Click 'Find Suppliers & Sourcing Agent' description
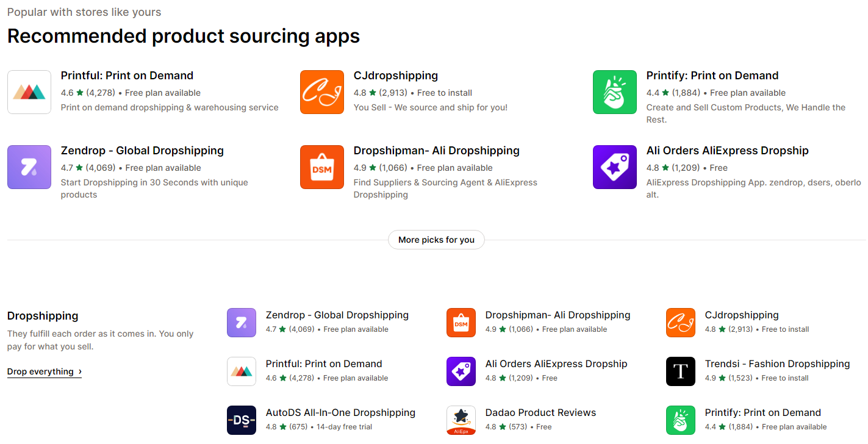Viewport: 868px width, 444px height. point(445,188)
